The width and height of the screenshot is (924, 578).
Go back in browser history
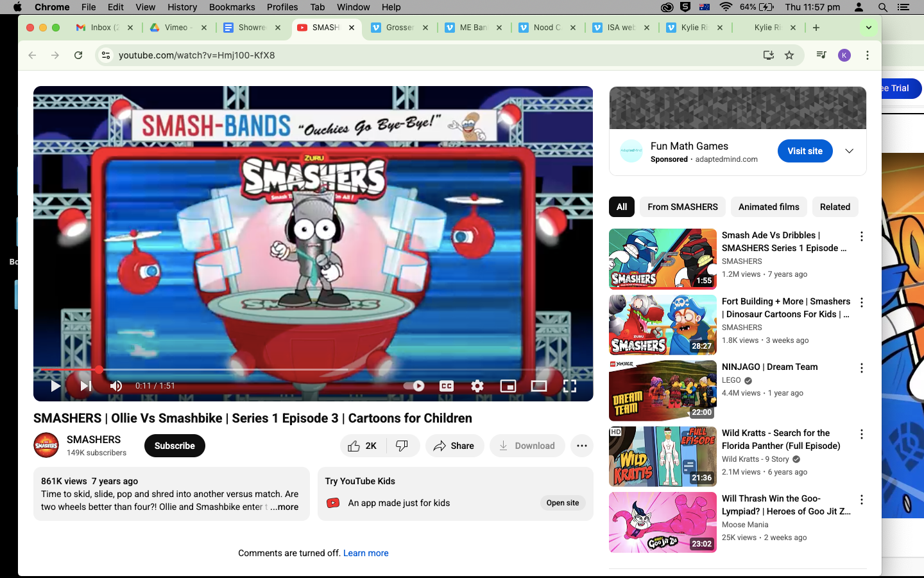[32, 55]
